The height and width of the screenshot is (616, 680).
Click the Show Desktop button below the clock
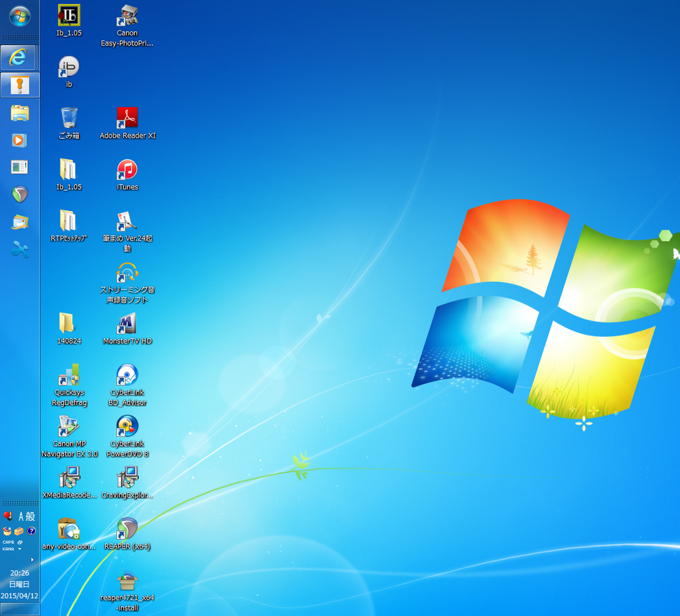pos(20,609)
